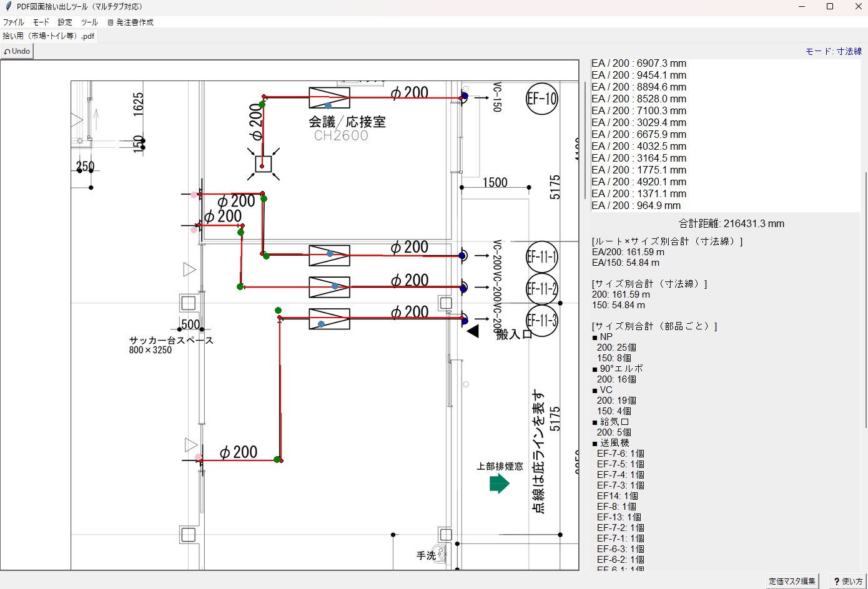Click the モード: 寸法線 label
This screenshot has height=589, width=868.
coord(834,51)
